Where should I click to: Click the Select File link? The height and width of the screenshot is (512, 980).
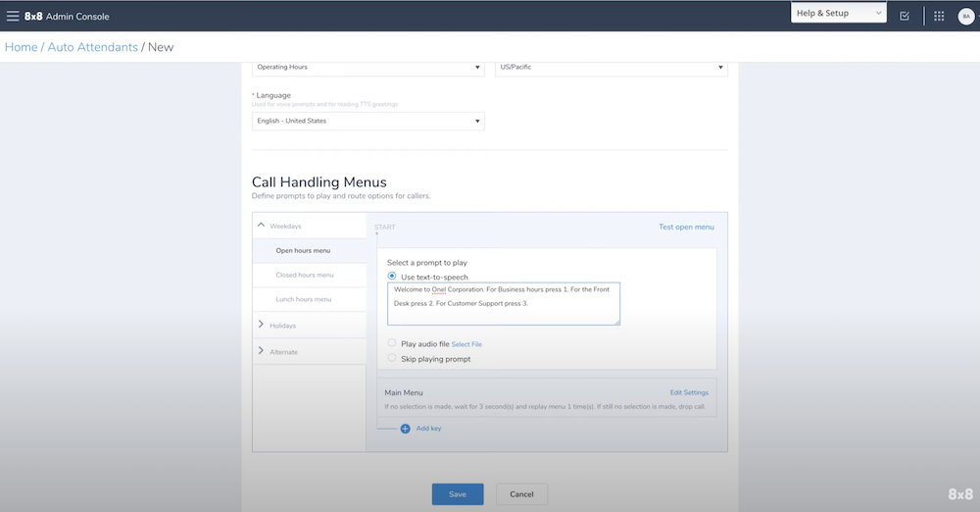click(466, 344)
